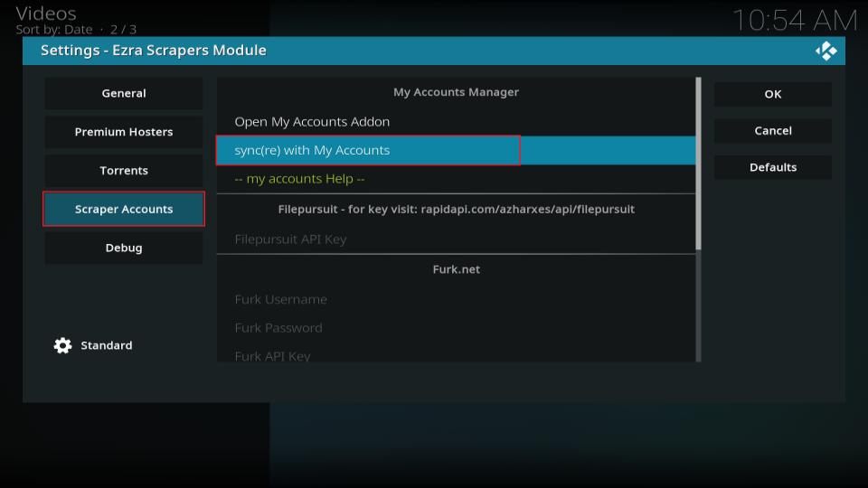Switch to the Torrents category

point(124,171)
